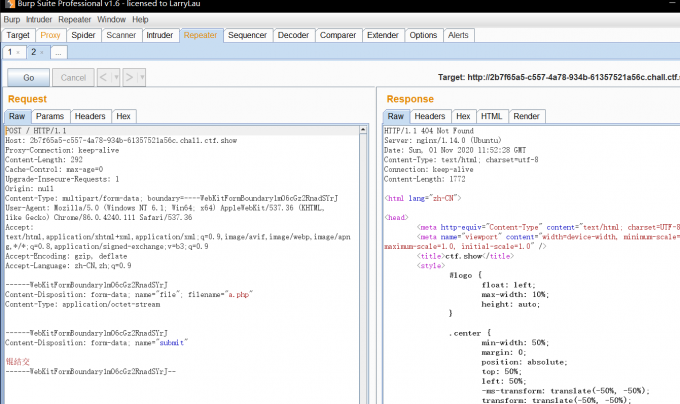This screenshot has width=680, height=404.
Task: Switch to the Sequencer tool tab
Action: [x=247, y=35]
